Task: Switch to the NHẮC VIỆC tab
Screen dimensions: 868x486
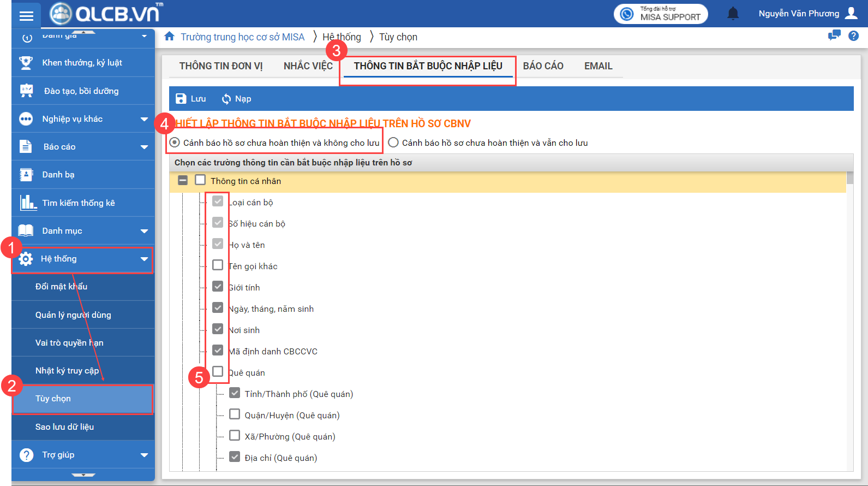Action: tap(308, 66)
